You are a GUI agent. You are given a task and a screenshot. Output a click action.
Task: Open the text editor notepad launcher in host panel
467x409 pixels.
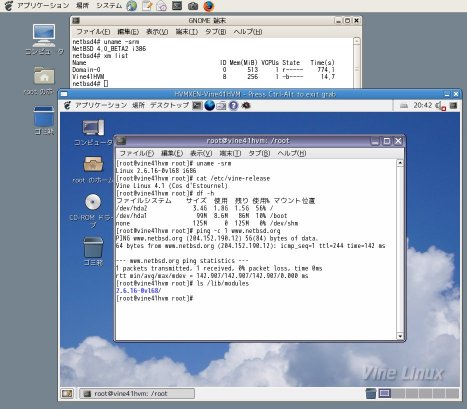(x=147, y=6)
